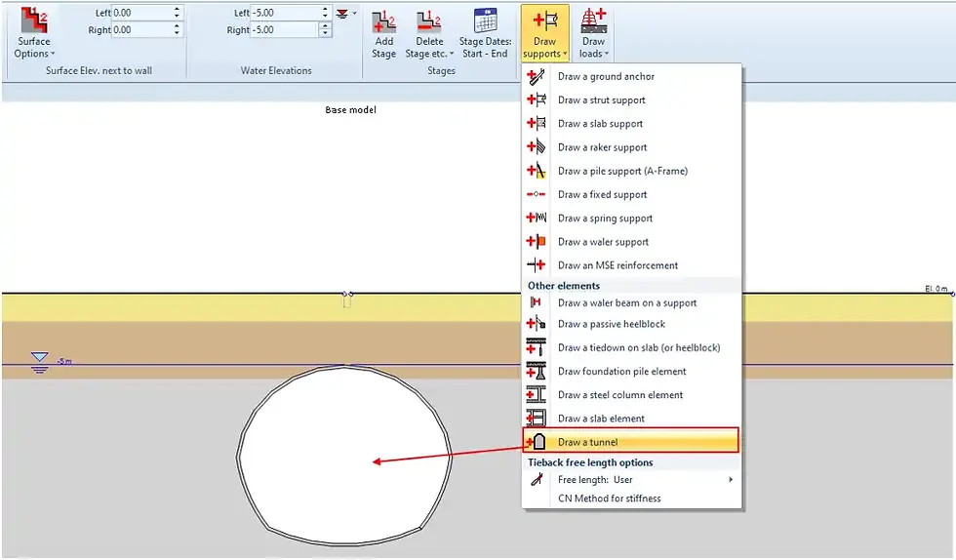Click the MSE reinforcement icon

point(536,264)
